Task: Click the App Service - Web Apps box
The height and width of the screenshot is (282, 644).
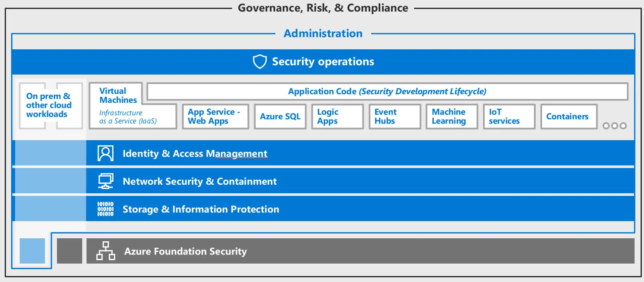Action: tap(216, 116)
